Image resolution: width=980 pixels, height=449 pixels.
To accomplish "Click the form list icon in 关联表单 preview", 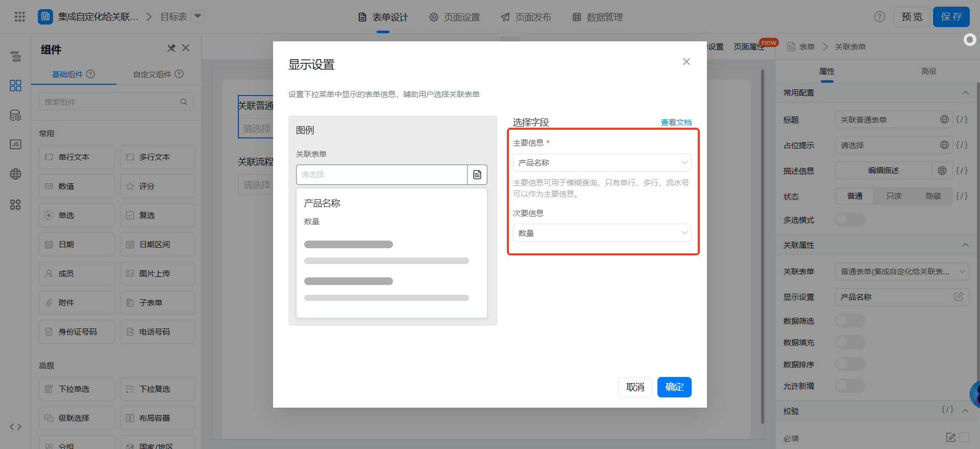I will 477,175.
